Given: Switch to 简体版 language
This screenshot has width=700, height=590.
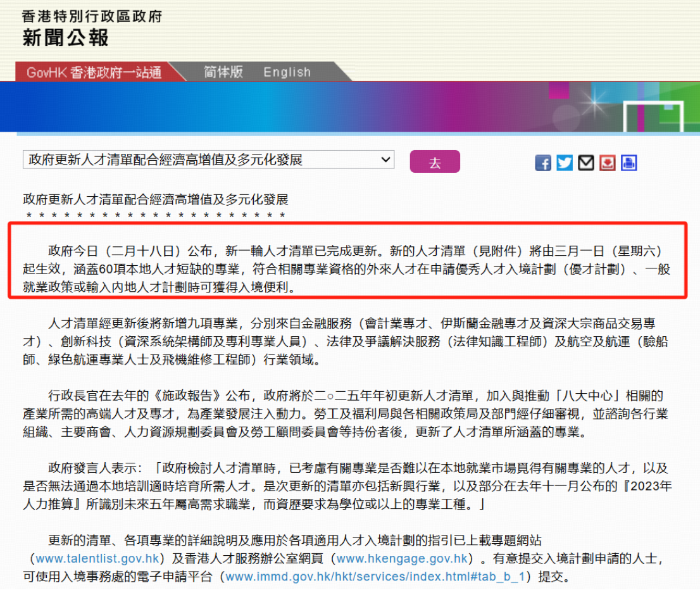Looking at the screenshot, I should click(223, 72).
